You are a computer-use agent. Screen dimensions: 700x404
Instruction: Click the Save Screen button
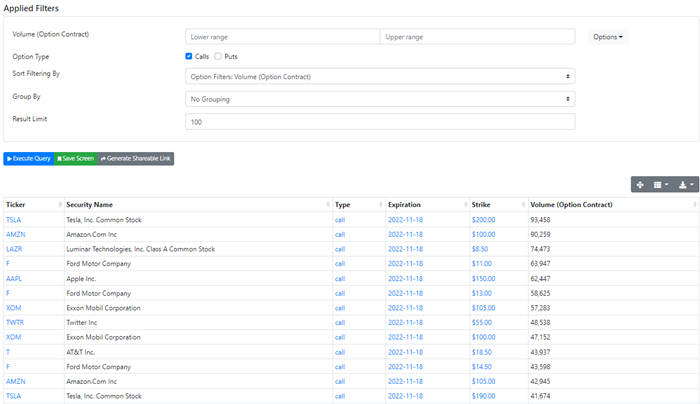click(76, 158)
